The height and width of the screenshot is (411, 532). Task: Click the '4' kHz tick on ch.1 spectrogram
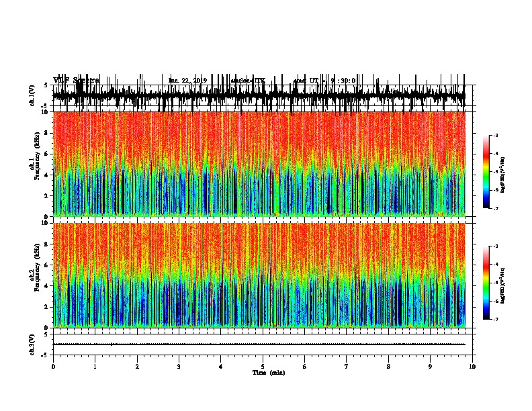(x=46, y=175)
